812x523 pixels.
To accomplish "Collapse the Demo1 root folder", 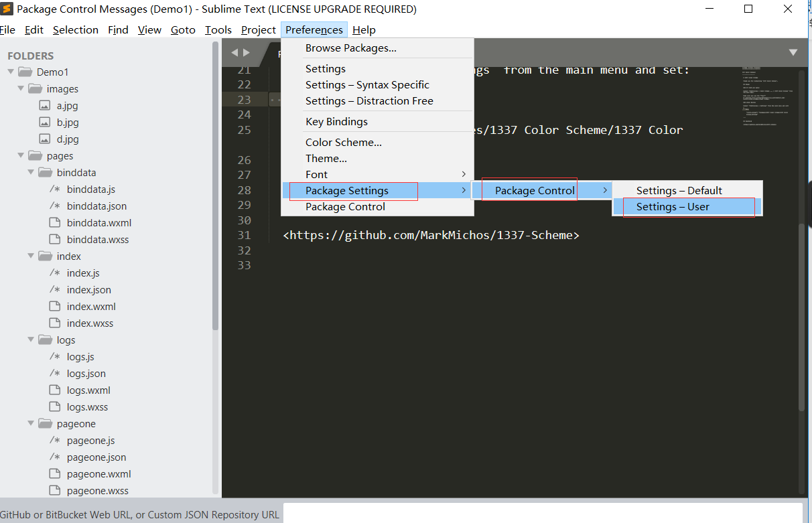I will (11, 72).
